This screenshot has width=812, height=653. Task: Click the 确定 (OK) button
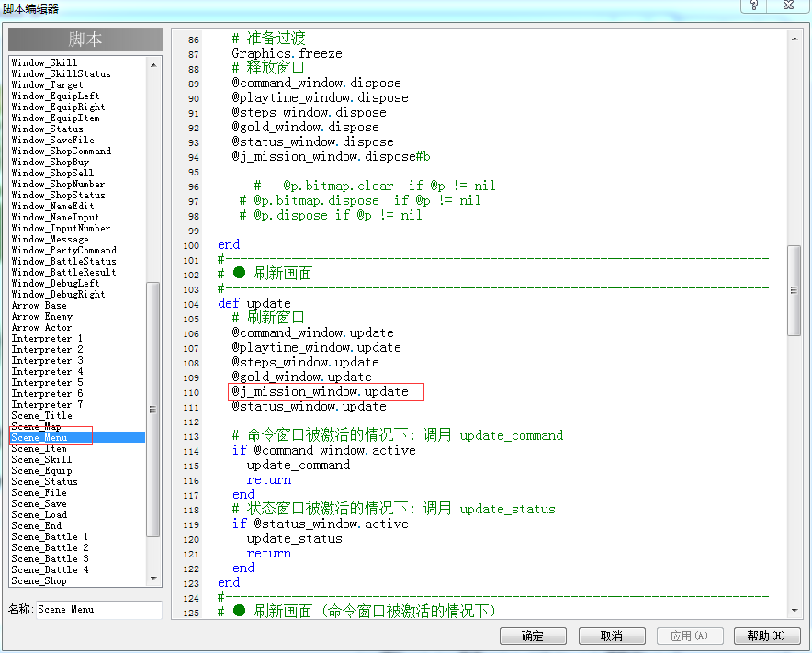(x=533, y=636)
